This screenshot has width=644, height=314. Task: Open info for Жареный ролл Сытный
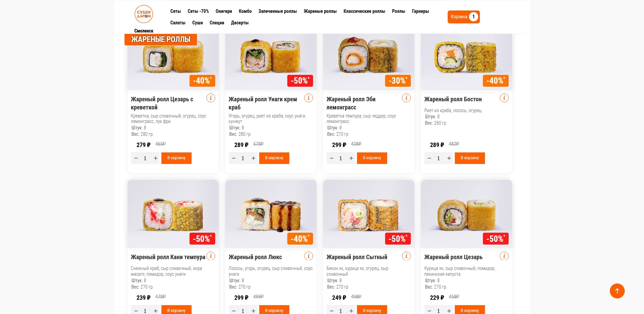click(406, 256)
